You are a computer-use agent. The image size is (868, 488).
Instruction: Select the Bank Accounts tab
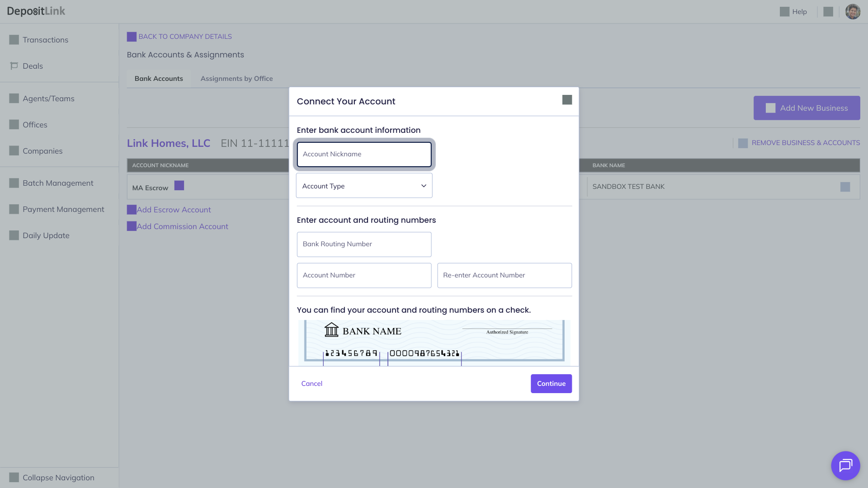coord(159,79)
